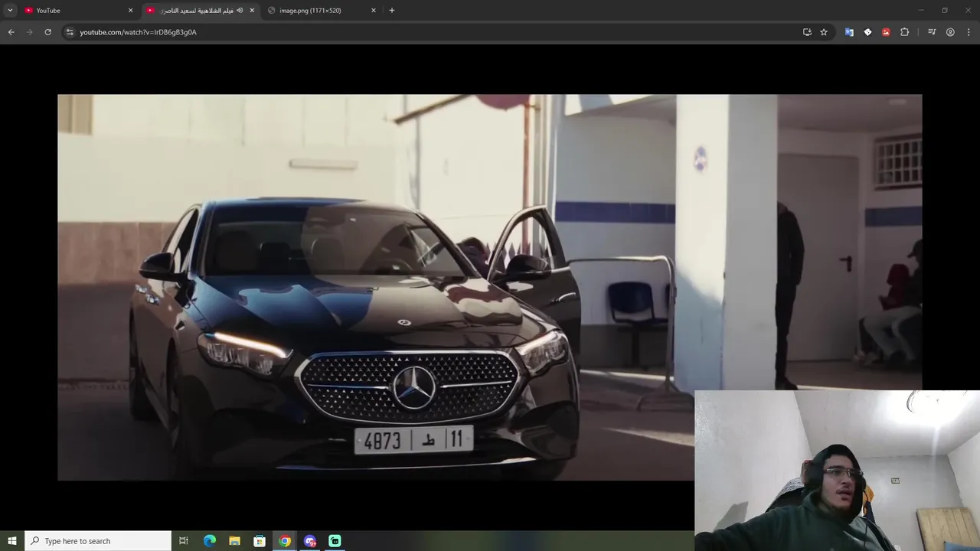The width and height of the screenshot is (980, 551).
Task: Close the image.png tab
Action: pyautogui.click(x=374, y=10)
